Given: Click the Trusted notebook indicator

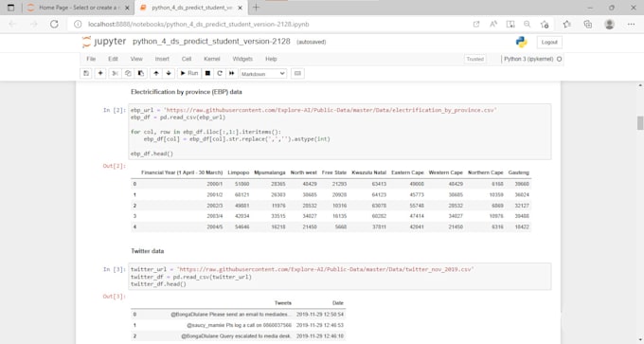Looking at the screenshot, I should 474,59.
